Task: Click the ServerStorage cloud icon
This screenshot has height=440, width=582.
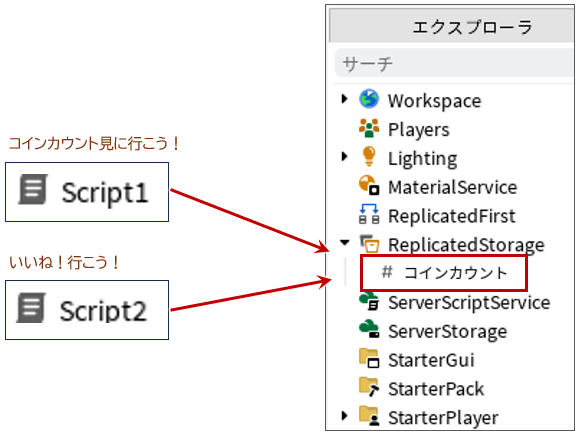Action: coord(369,329)
